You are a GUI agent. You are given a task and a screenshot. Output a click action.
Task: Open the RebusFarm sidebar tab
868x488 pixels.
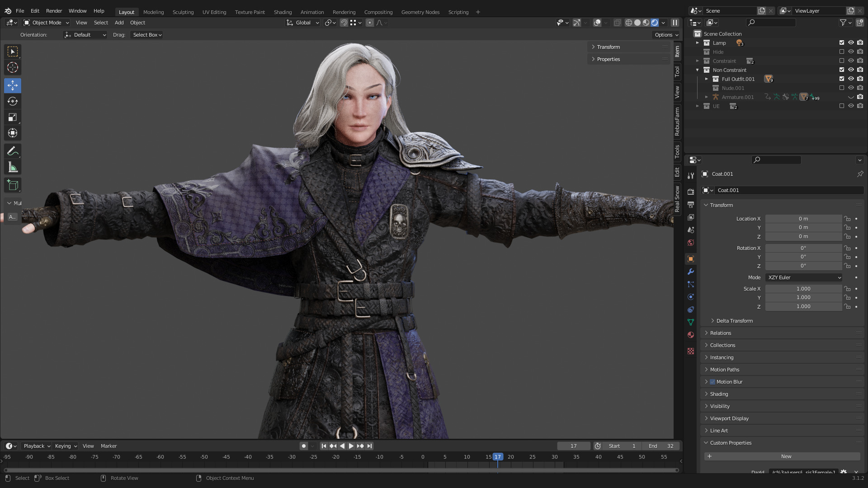[x=677, y=122]
